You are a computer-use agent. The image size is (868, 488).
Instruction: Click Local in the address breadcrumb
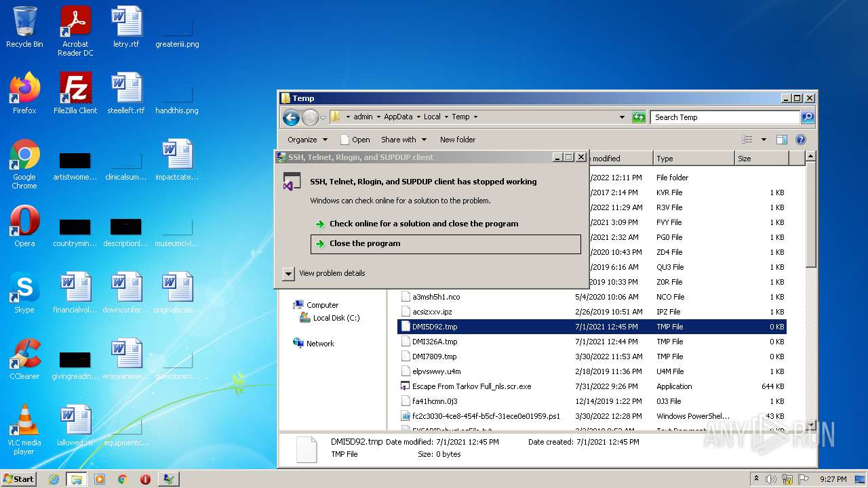(433, 117)
